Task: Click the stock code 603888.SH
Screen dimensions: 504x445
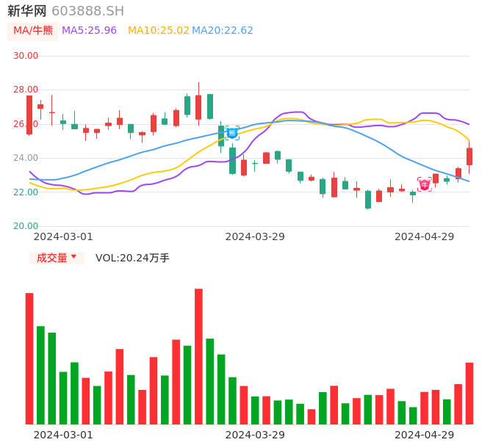Action: 87,11
